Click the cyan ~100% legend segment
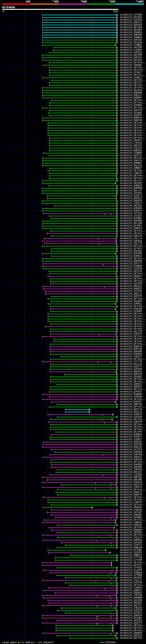 pyautogui.click(x=130, y=4)
